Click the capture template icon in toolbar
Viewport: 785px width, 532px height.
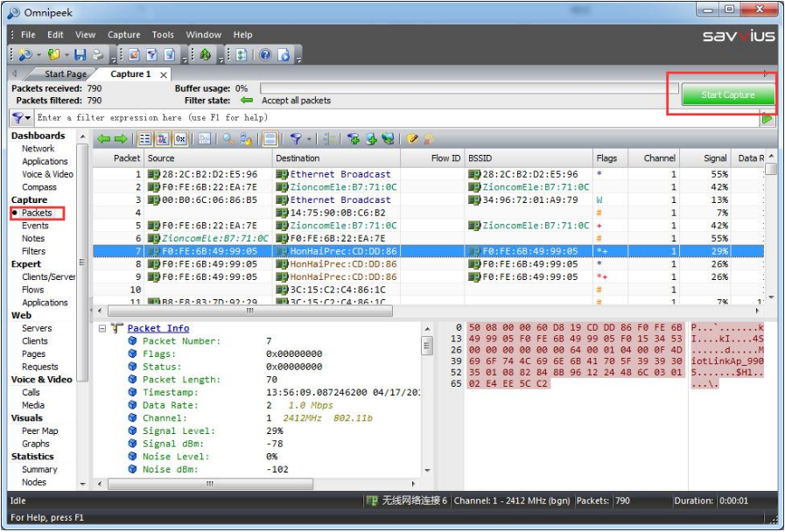[134, 54]
